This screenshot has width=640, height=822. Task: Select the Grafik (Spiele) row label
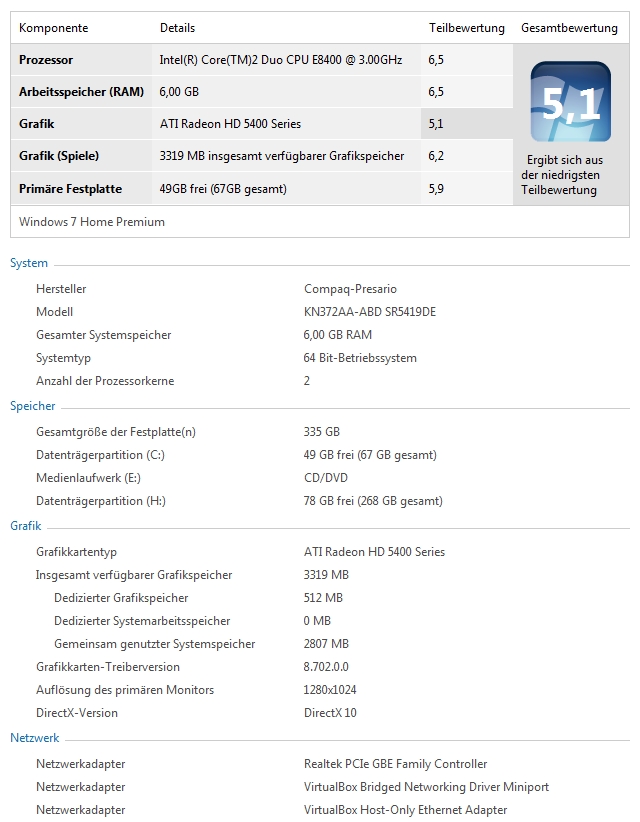59,156
